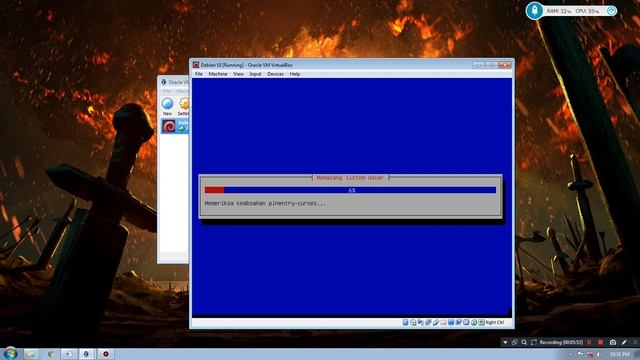Pause the screen recording

pos(589,342)
